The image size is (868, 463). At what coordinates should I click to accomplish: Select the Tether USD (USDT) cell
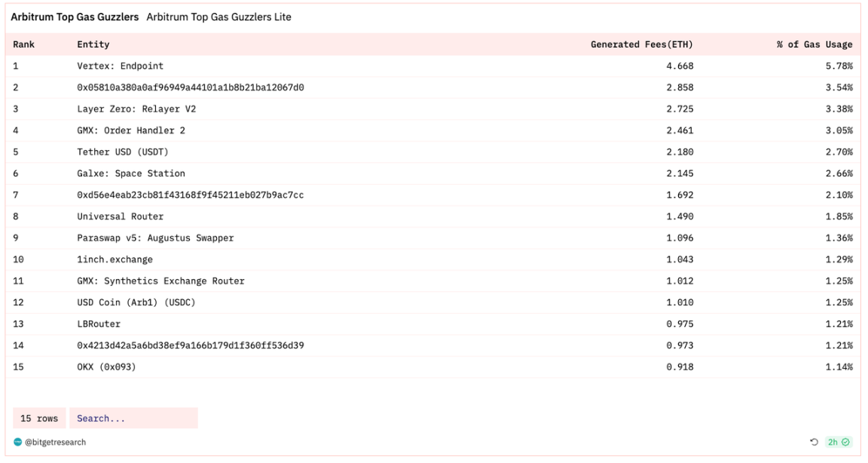point(122,152)
